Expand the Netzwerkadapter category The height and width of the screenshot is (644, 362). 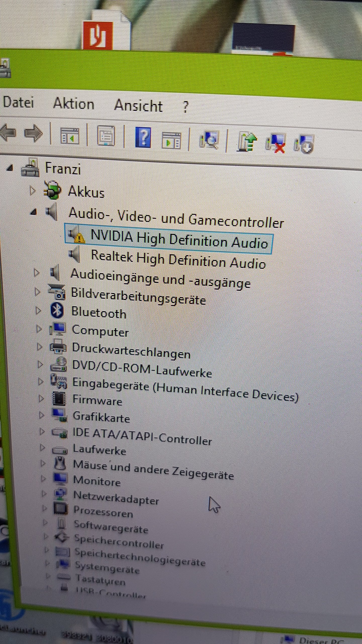44,494
